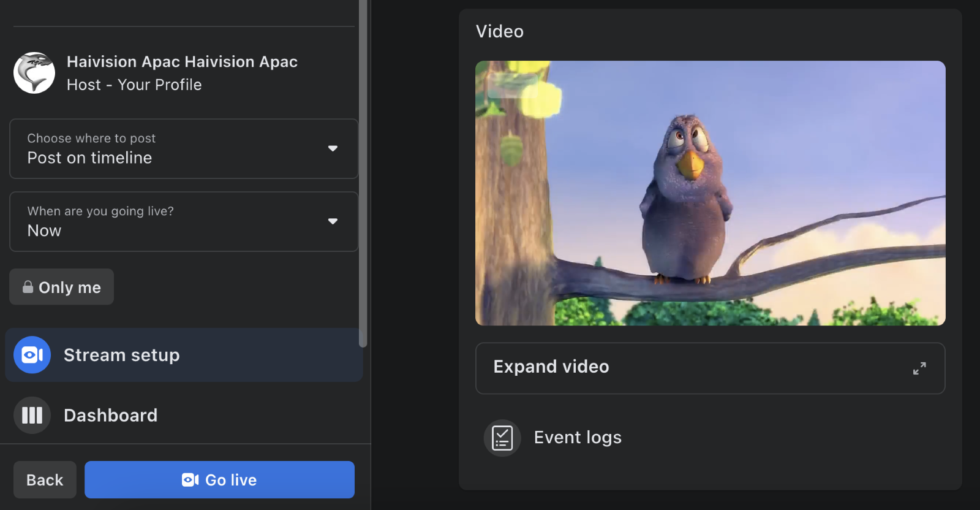Click the Haivision Apac profile avatar
Viewport: 980px width, 510px height.
[x=34, y=73]
